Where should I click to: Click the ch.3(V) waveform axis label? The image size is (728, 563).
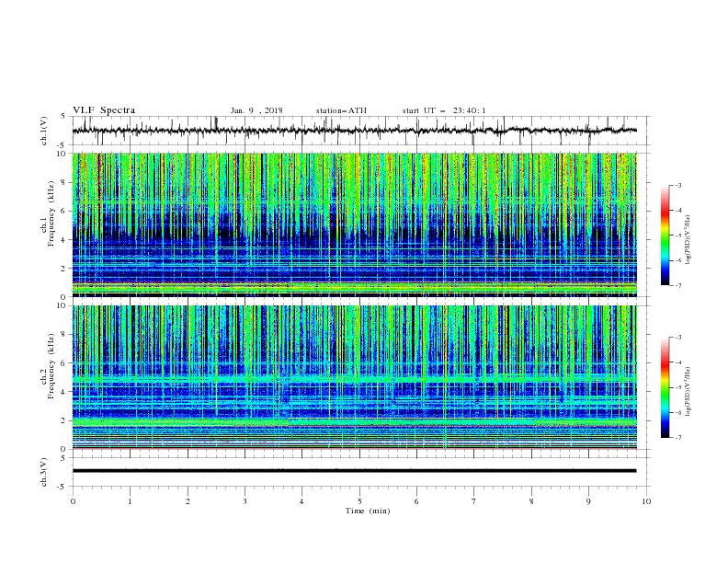[44, 472]
